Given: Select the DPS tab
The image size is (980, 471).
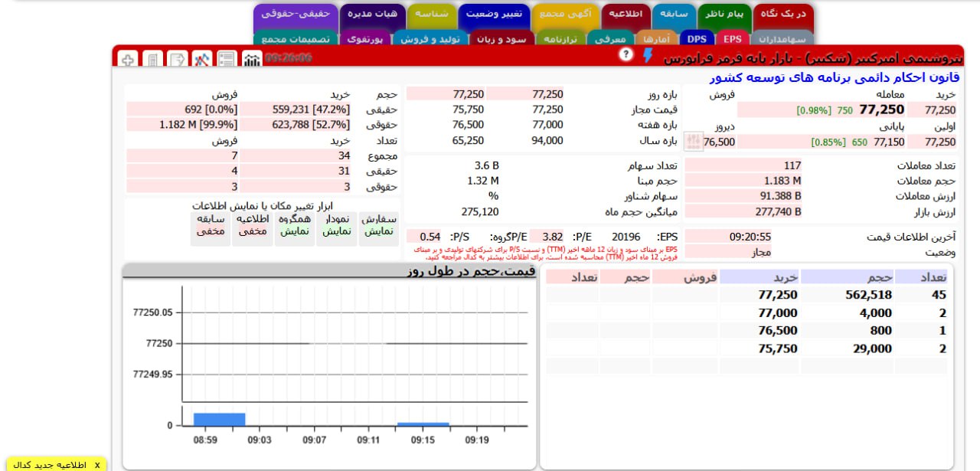Looking at the screenshot, I should tap(697, 38).
